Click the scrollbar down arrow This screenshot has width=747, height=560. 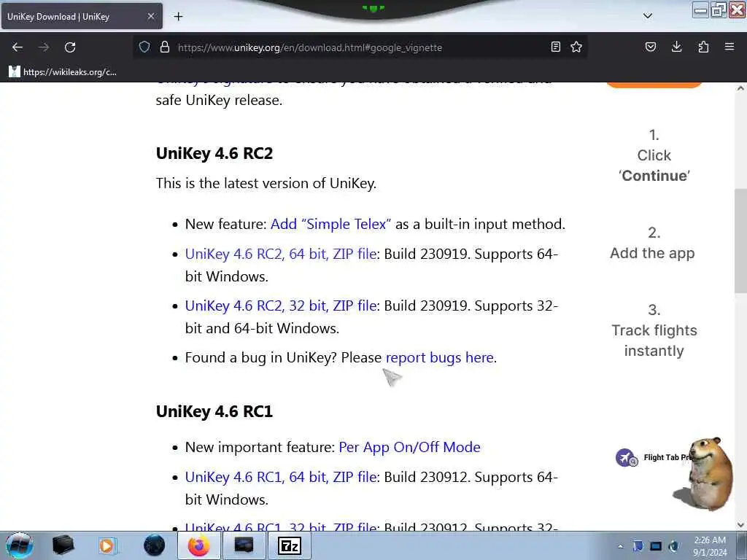(x=740, y=525)
